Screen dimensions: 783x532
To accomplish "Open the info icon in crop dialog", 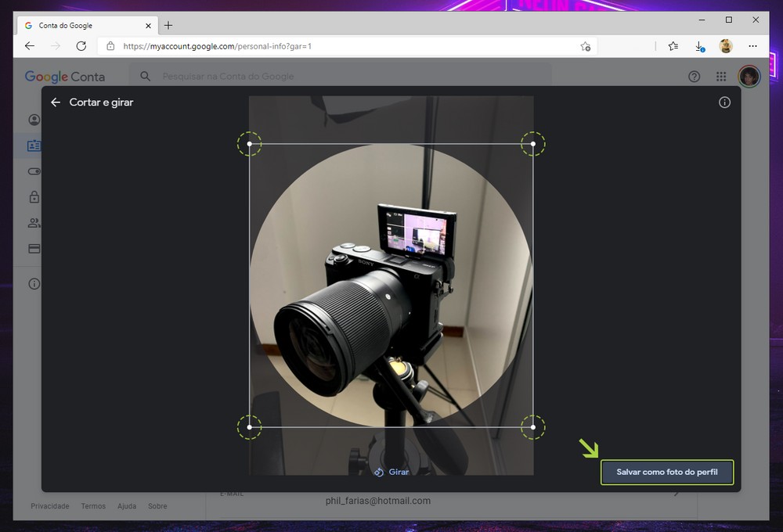I will (x=724, y=102).
